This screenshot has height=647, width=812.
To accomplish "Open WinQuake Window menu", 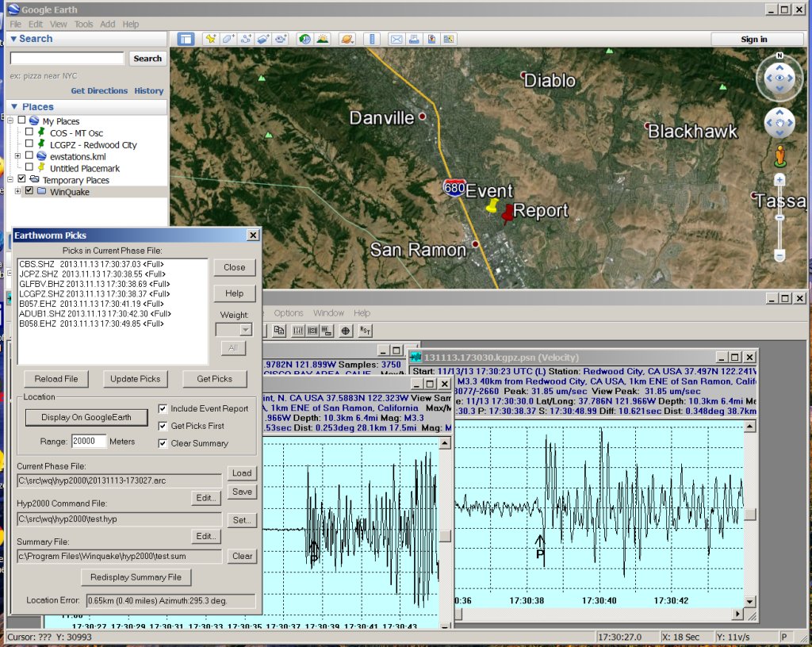I will (x=328, y=313).
